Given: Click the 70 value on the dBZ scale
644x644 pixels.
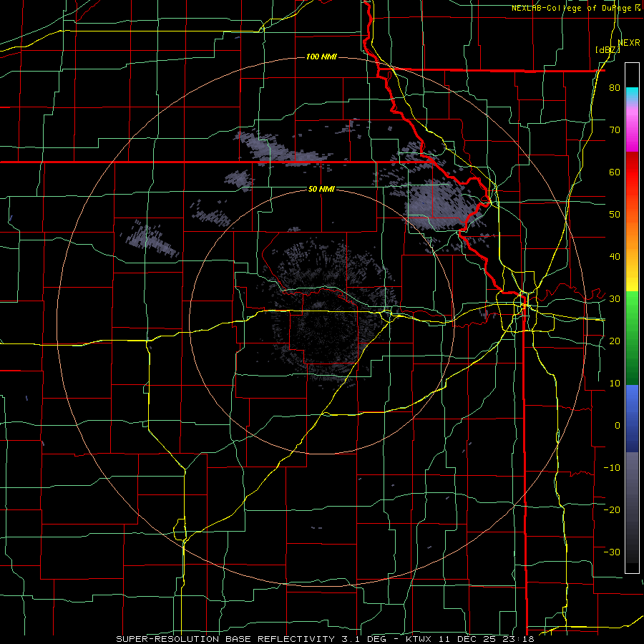Looking at the screenshot, I should pyautogui.click(x=615, y=130).
